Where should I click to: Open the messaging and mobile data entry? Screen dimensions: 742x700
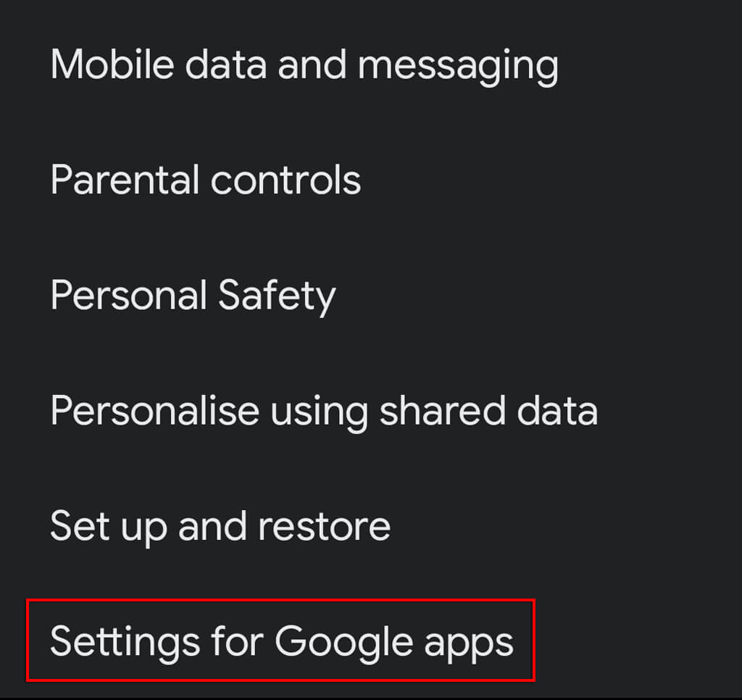point(371,64)
